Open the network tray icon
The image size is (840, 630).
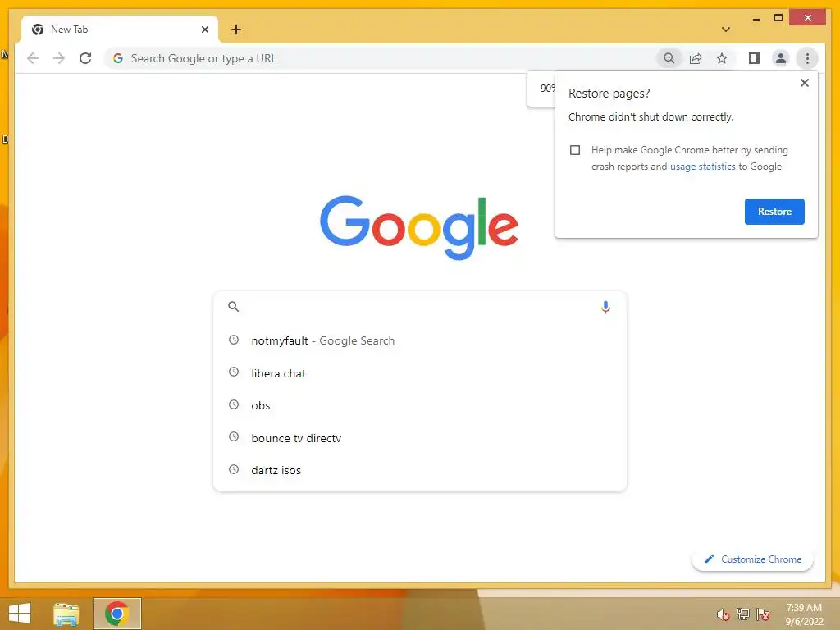tap(743, 614)
